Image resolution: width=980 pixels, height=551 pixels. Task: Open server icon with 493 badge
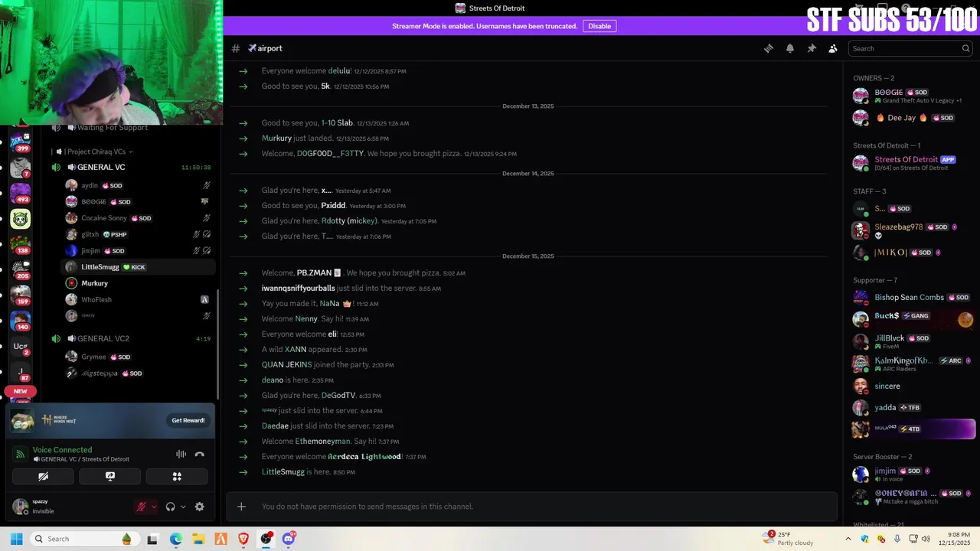21,193
